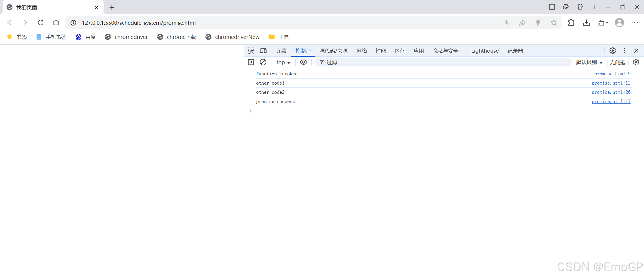The width and height of the screenshot is (644, 277).
Task: Switch to the 应用 tab
Action: [419, 51]
